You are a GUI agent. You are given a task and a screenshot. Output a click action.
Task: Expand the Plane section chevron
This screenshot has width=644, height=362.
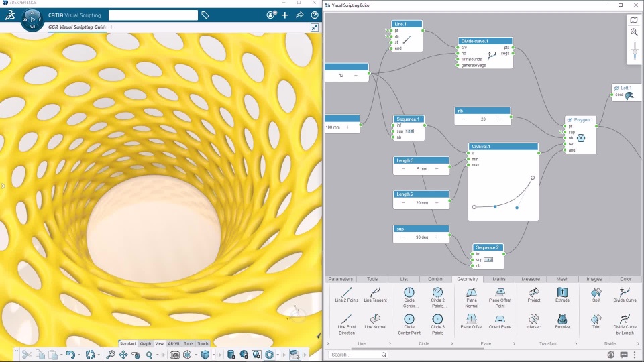coord(514,343)
